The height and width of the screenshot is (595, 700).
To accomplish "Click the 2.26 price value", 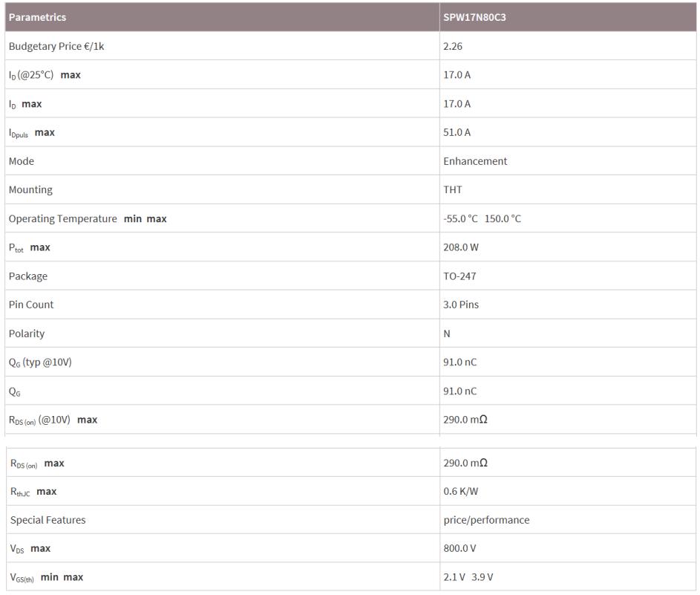I will click(453, 46).
